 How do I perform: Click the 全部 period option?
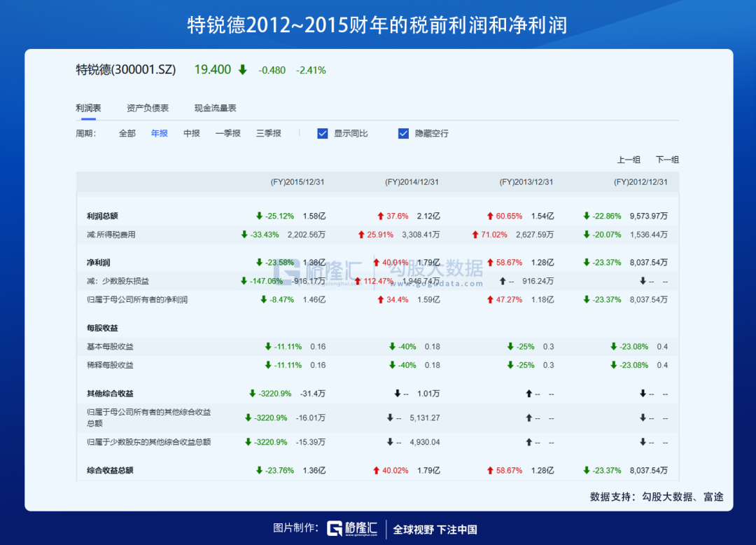(127, 133)
